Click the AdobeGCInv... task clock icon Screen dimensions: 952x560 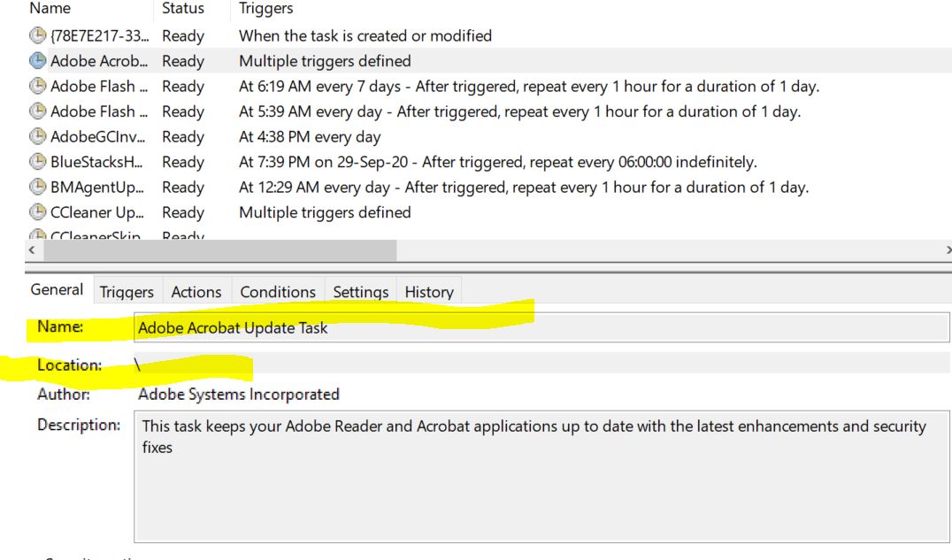point(38,136)
